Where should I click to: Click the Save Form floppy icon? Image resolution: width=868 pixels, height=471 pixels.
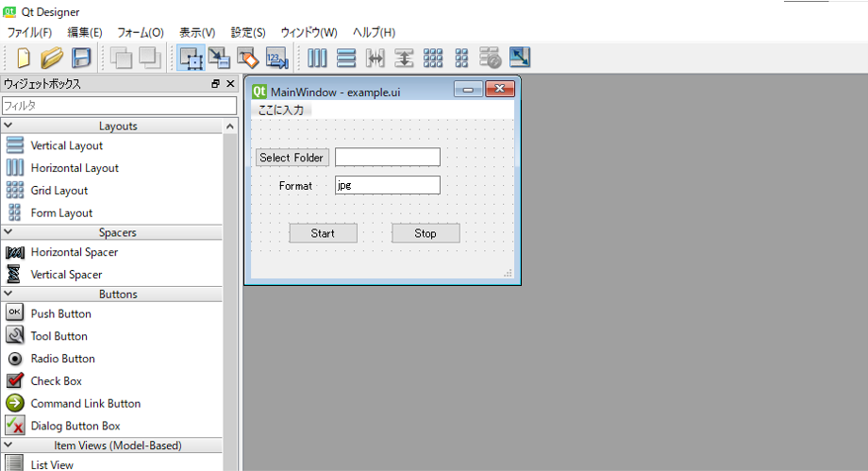tap(81, 58)
